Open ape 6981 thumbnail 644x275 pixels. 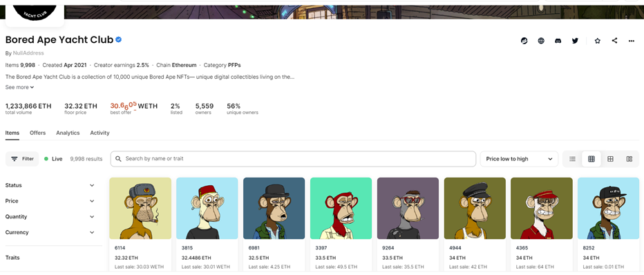tap(274, 208)
